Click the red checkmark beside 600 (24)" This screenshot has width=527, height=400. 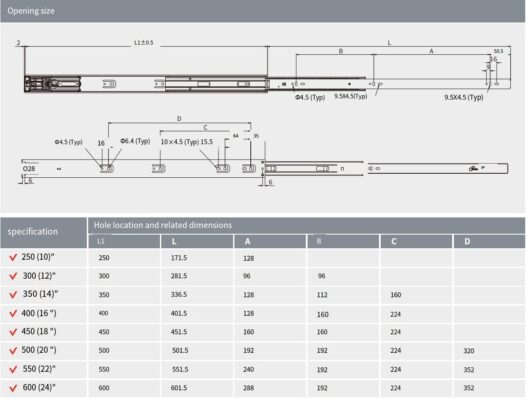coord(13,388)
